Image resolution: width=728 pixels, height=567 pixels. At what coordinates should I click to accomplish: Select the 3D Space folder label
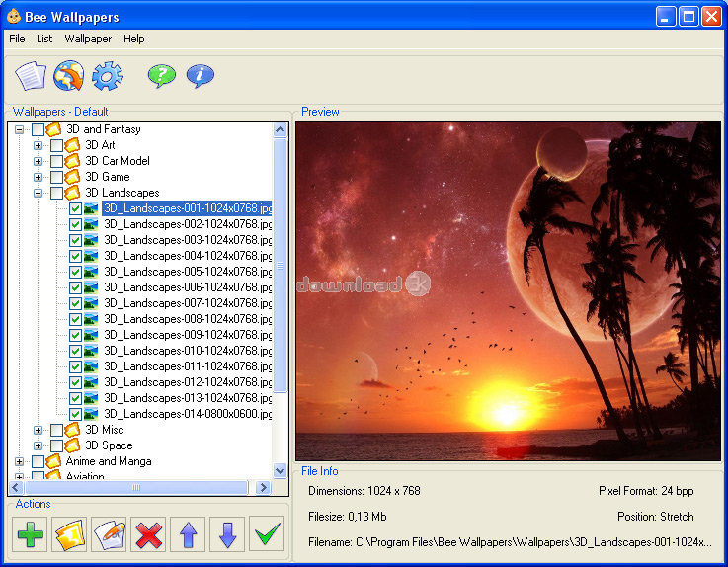tap(109, 445)
